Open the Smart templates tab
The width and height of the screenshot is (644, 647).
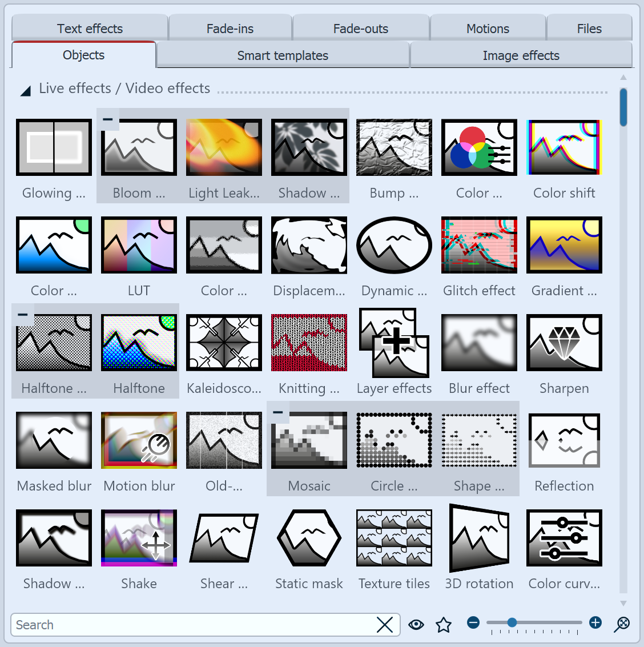coord(283,55)
